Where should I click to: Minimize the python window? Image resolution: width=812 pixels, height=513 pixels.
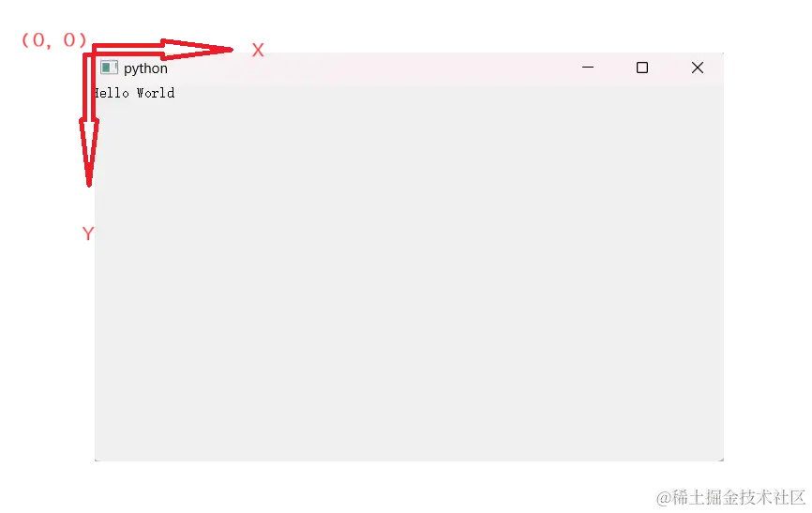click(x=588, y=68)
